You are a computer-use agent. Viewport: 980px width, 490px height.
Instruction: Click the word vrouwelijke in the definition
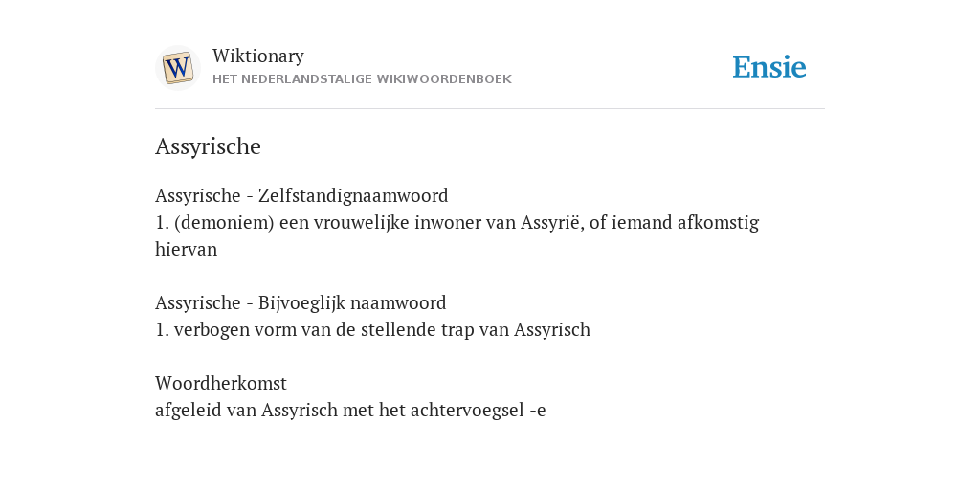click(x=361, y=222)
